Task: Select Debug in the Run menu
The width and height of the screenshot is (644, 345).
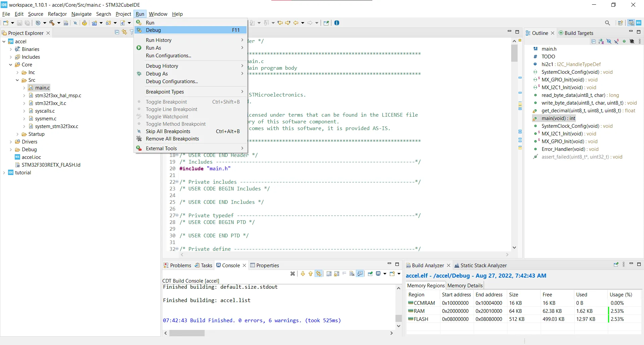Action: [191, 30]
